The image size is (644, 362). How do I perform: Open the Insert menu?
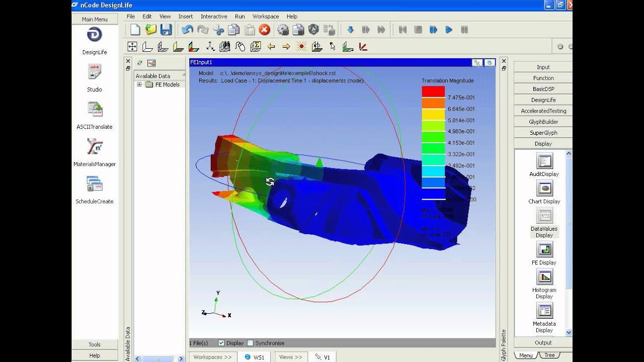tap(186, 16)
